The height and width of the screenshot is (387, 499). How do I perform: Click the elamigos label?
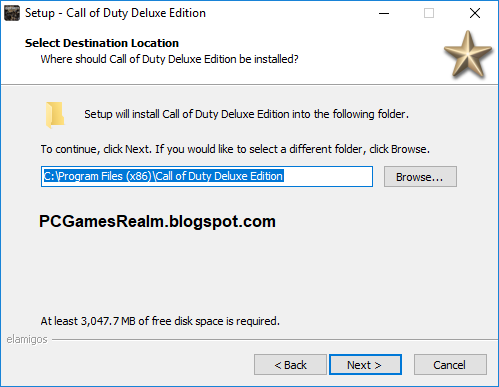coord(27,339)
